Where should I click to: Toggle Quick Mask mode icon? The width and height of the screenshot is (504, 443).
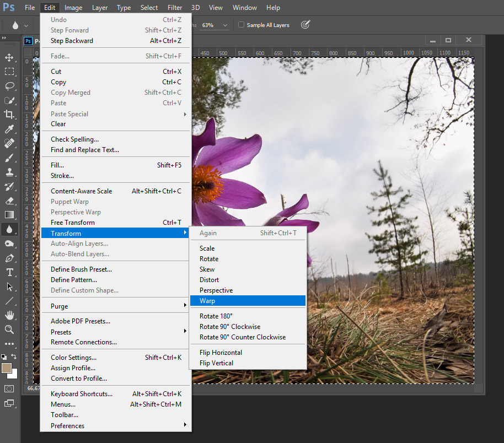(9, 388)
